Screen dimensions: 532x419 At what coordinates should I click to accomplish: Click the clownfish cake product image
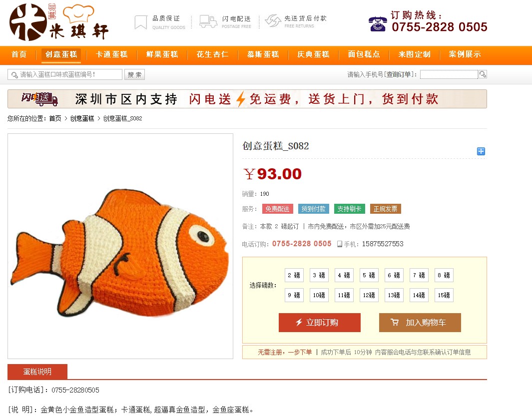coord(120,246)
